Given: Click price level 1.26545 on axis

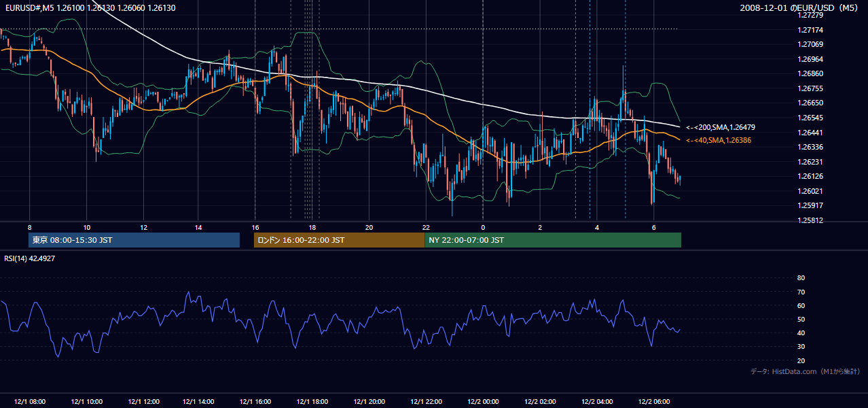Looking at the screenshot, I should [x=810, y=118].
